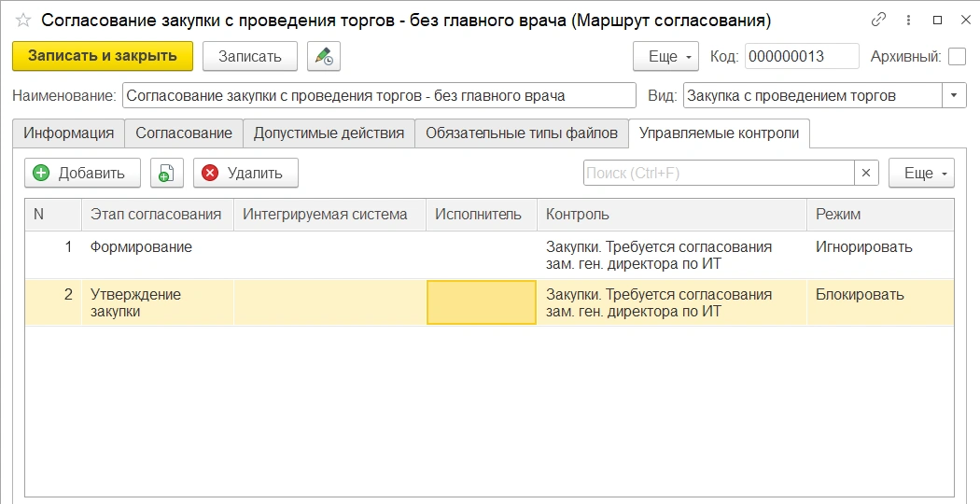Add a new control row with Добавить
This screenshot has height=504, width=980.
pyautogui.click(x=82, y=174)
